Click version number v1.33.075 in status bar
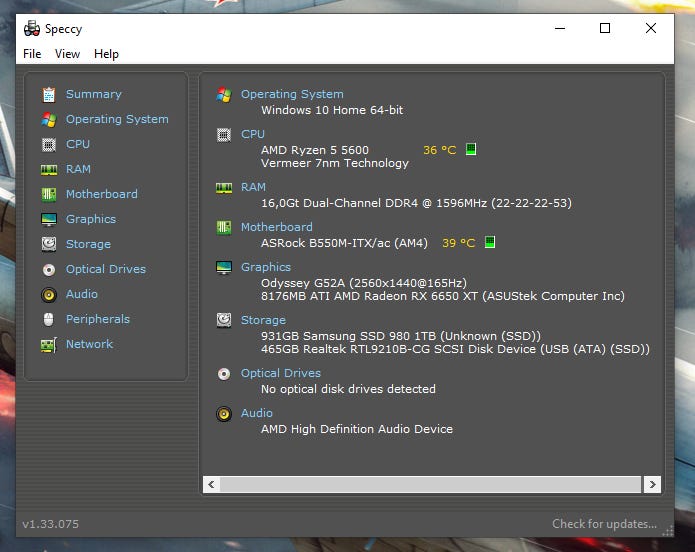Screen dimensions: 695x552 click(51, 524)
